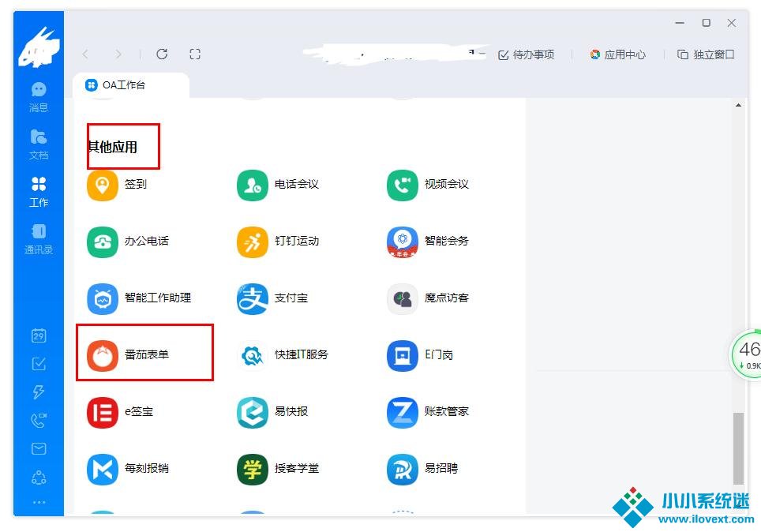This screenshot has width=761, height=532.
Task: Click the scroll-up arrow of the scrollbar
Action: coord(738,105)
